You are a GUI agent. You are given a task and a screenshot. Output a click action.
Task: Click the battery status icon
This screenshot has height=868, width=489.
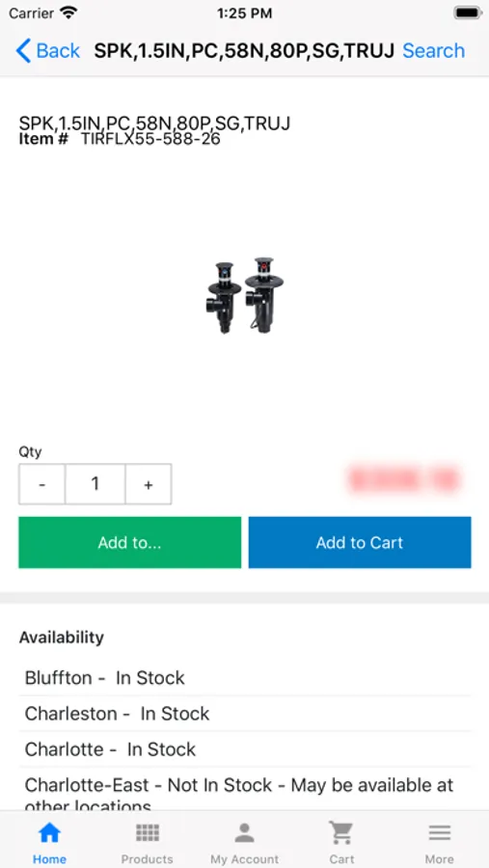pos(468,13)
